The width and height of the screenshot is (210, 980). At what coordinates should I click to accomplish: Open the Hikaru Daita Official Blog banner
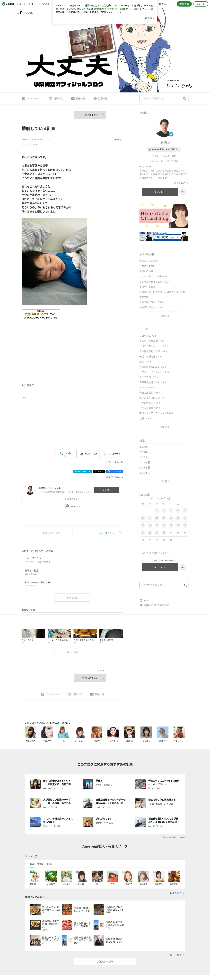164,216
